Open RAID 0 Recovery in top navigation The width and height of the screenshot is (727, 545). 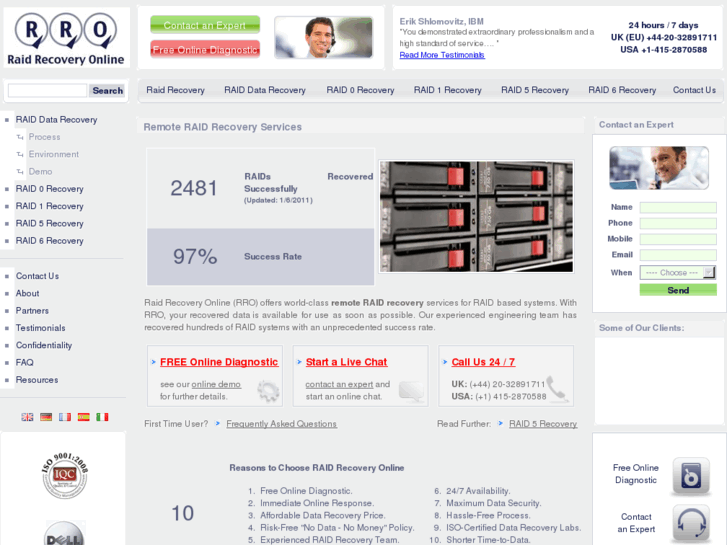(x=360, y=90)
